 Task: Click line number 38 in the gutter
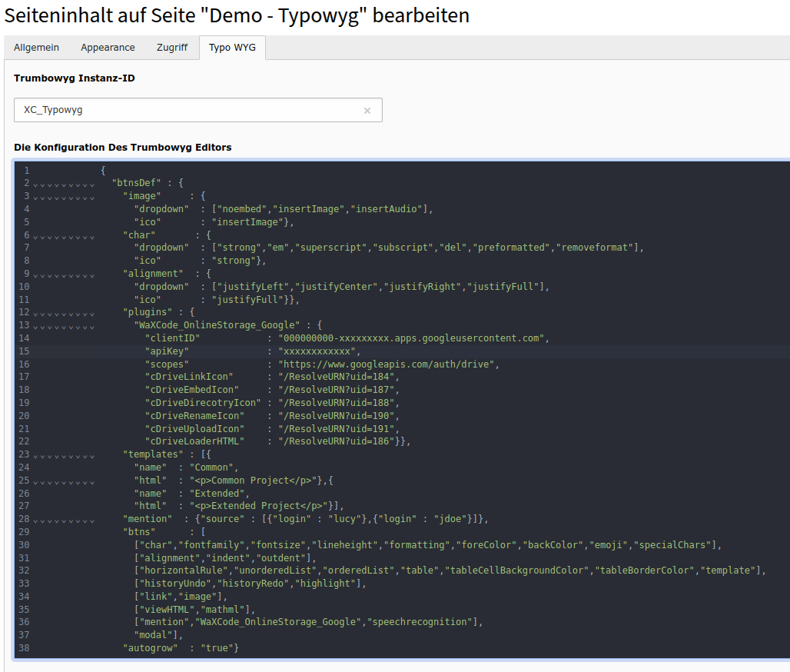pyautogui.click(x=24, y=648)
